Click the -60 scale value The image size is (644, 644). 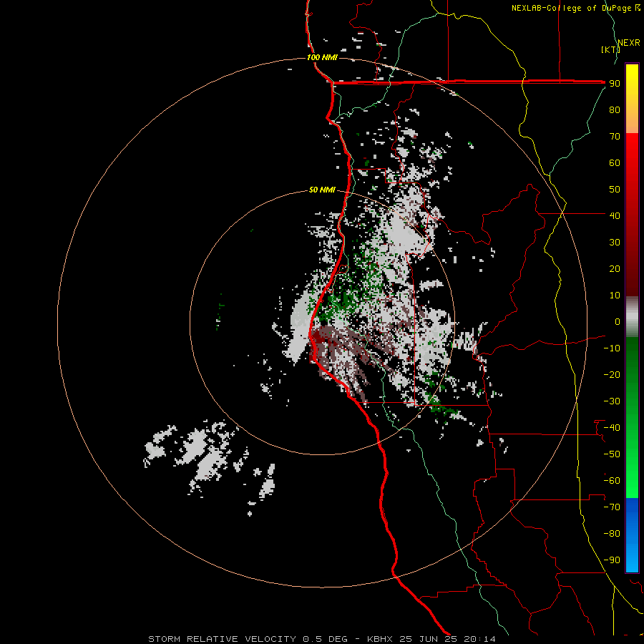612,481
